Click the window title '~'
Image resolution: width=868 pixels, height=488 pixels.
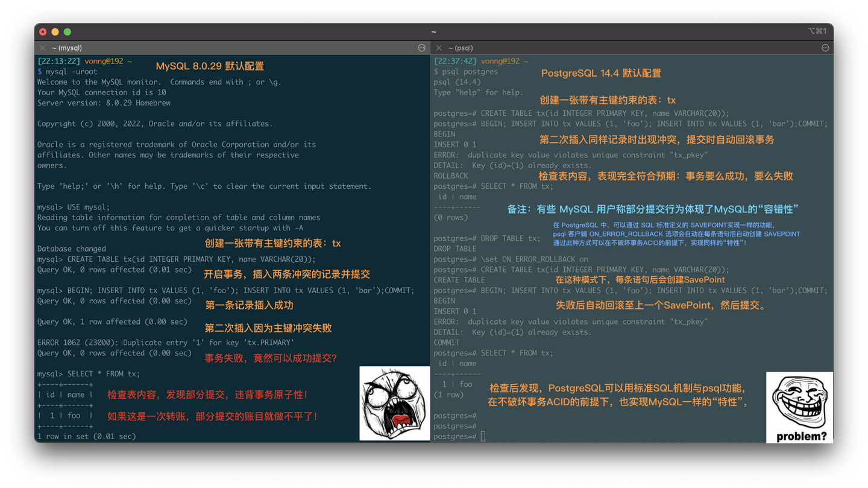pyautogui.click(x=433, y=31)
